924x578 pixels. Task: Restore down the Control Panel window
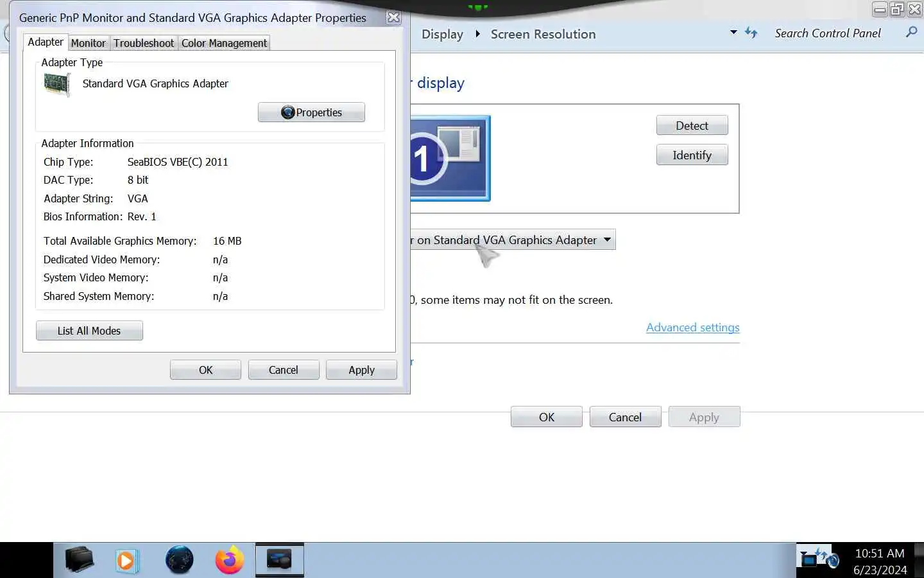tap(897, 9)
